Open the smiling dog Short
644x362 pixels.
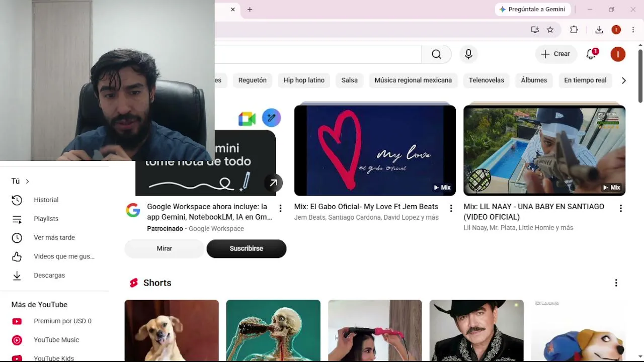pos(172,330)
